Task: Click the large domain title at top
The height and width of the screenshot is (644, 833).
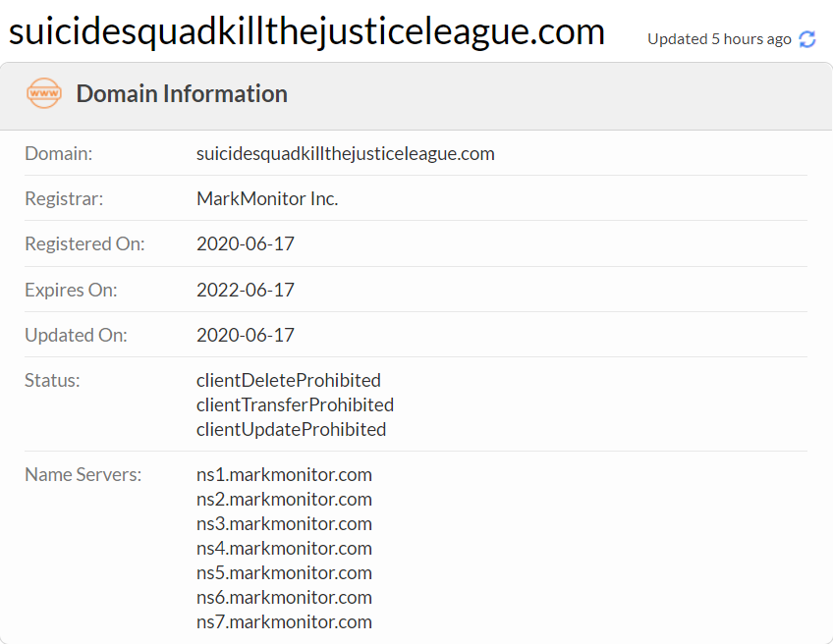Action: (x=306, y=31)
